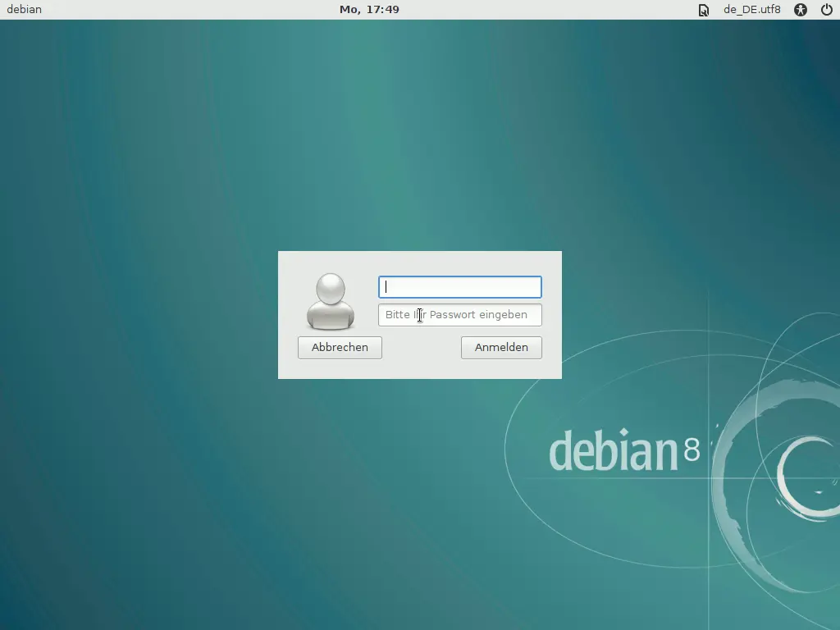The width and height of the screenshot is (840, 630).
Task: Click the page-with-tool icon in the panel
Action: click(702, 10)
